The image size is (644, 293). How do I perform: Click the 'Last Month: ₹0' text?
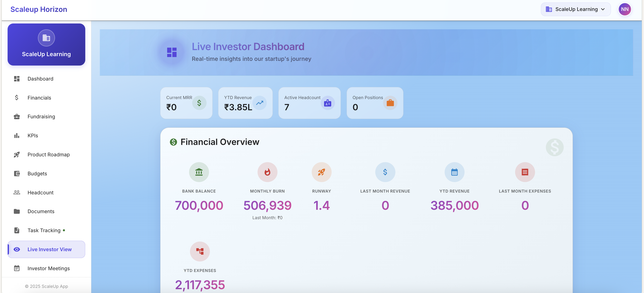tap(267, 218)
